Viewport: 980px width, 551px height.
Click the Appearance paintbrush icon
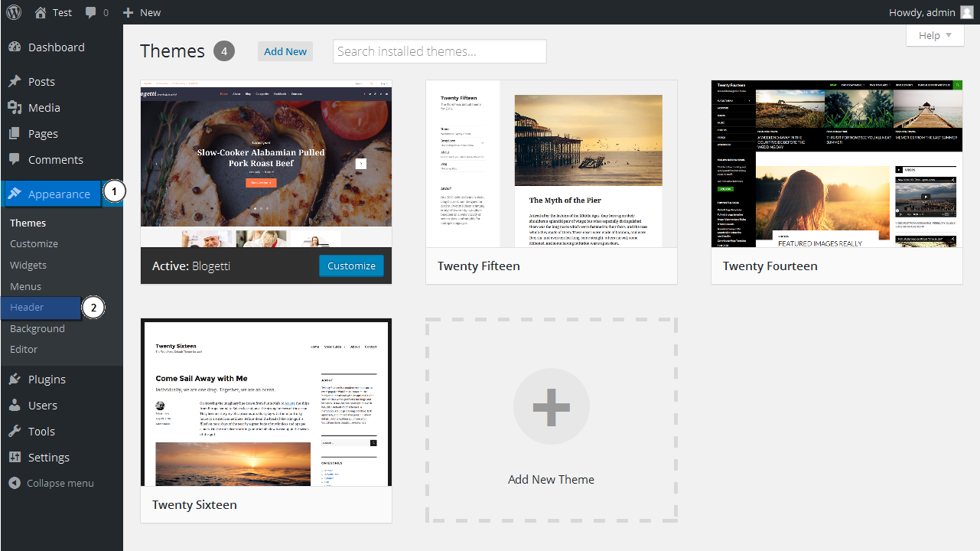coord(15,194)
